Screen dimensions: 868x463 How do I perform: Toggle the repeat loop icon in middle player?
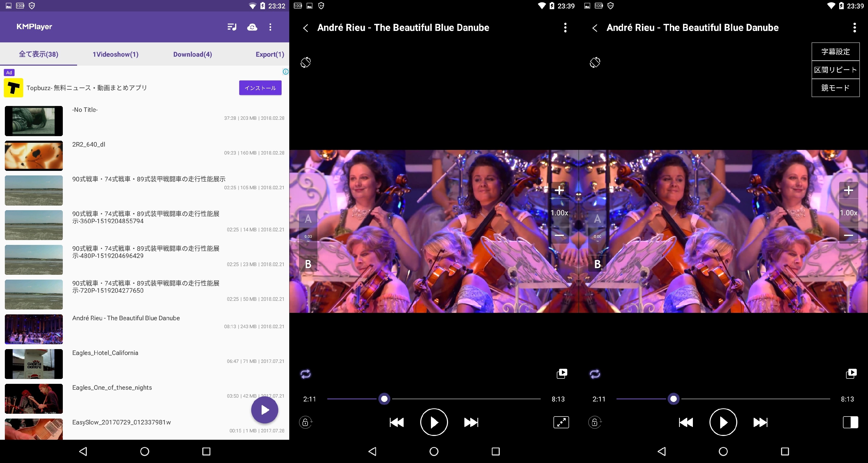pos(306,374)
